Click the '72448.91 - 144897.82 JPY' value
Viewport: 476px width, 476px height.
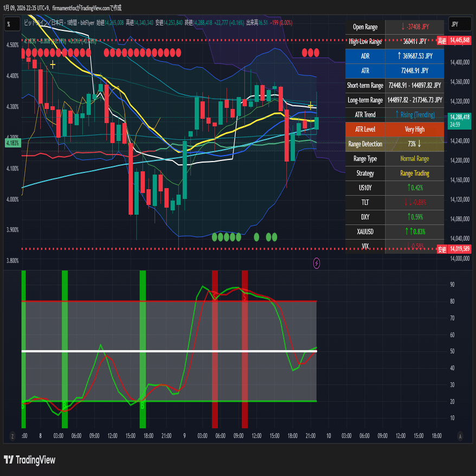[415, 86]
